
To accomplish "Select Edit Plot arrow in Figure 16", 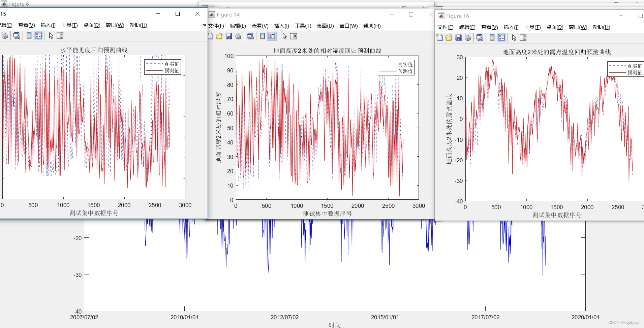I will click(x=514, y=37).
